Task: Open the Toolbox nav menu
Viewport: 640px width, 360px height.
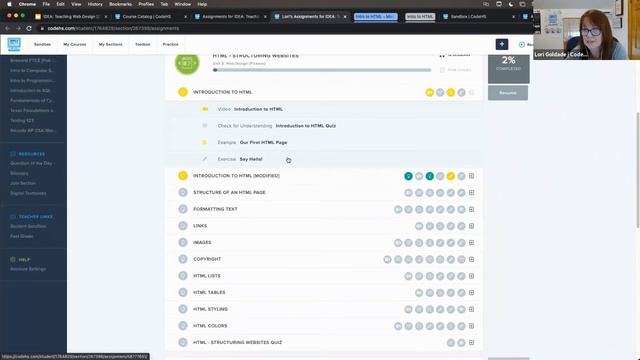Action: click(x=142, y=44)
